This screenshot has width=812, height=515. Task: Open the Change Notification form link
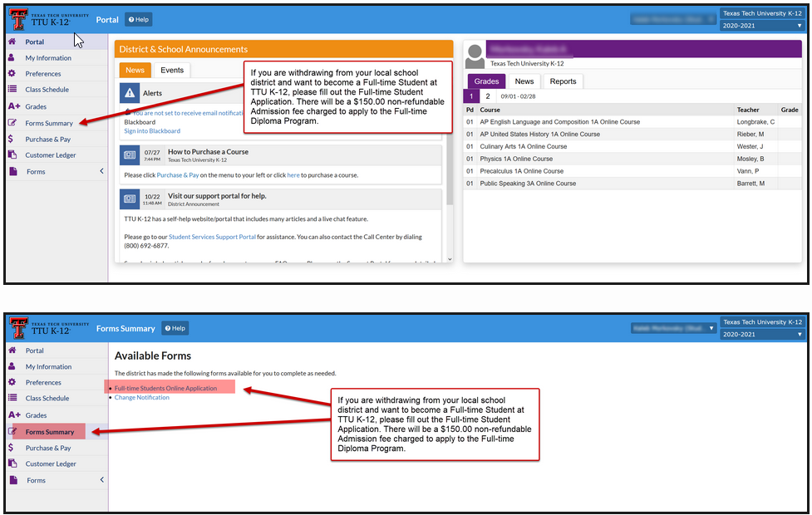pyautogui.click(x=142, y=398)
